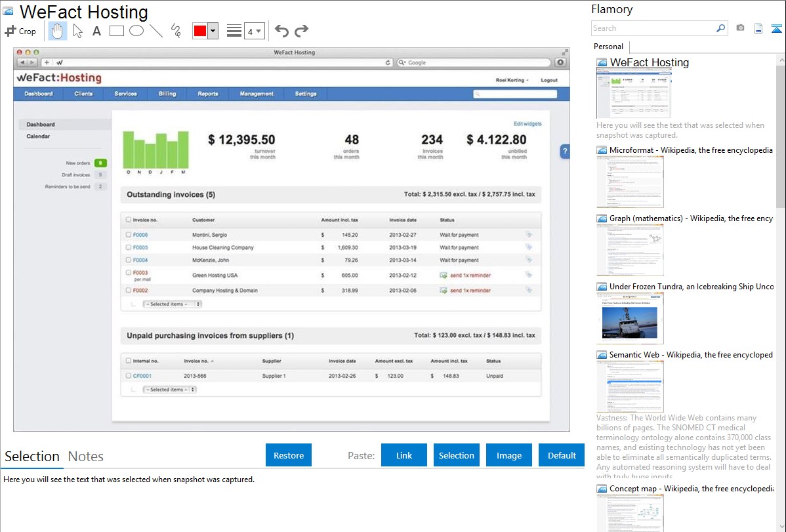The image size is (786, 532).
Task: Switch to the Notes tab
Action: pyautogui.click(x=86, y=457)
